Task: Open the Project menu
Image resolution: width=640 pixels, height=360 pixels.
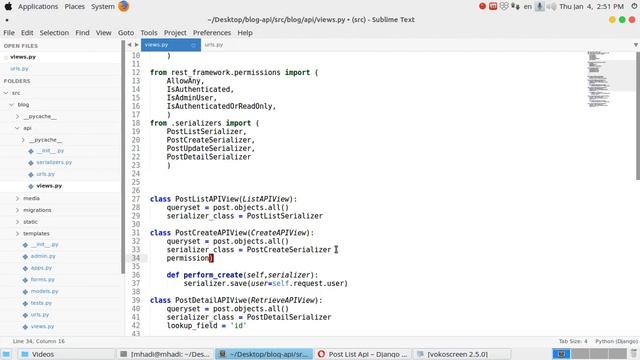Action: (175, 33)
